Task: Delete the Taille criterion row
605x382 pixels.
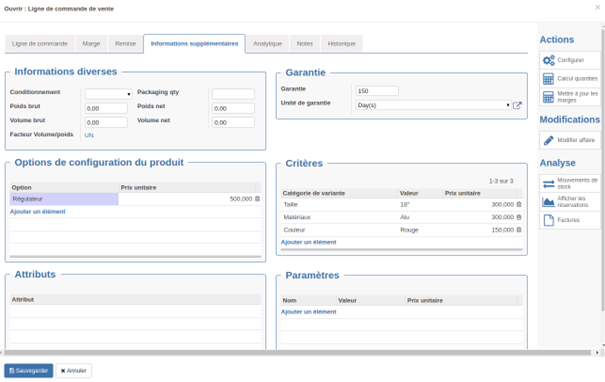Action: (519, 205)
